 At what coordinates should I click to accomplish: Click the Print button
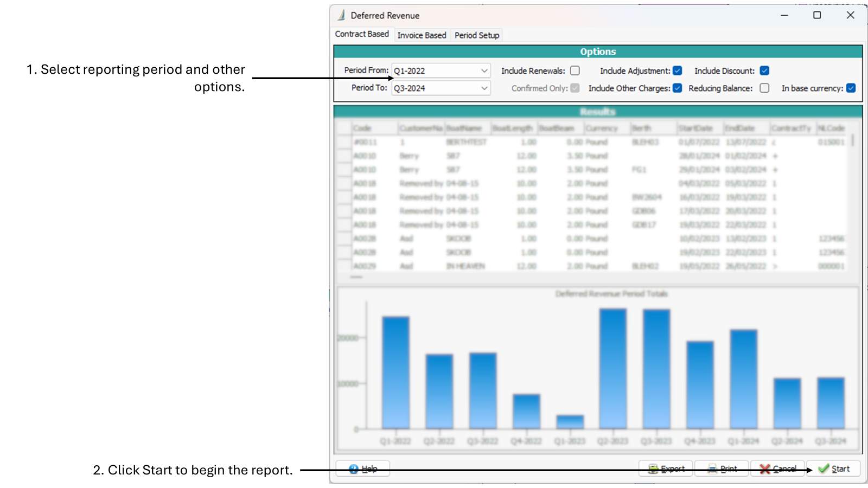point(722,469)
